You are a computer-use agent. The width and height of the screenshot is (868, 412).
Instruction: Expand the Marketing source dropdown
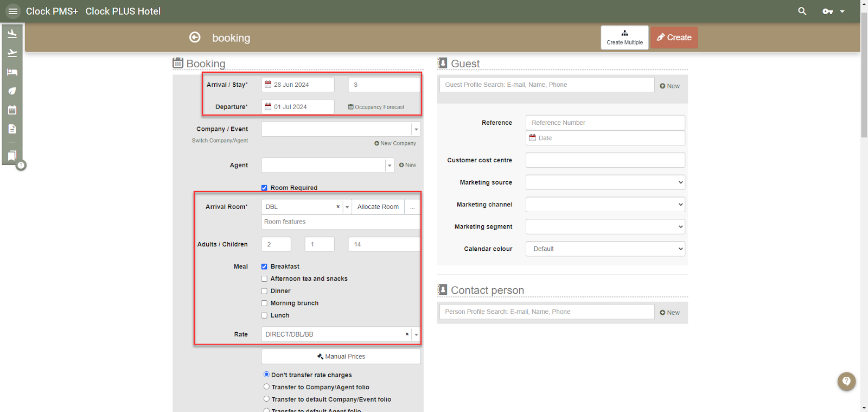pos(605,182)
